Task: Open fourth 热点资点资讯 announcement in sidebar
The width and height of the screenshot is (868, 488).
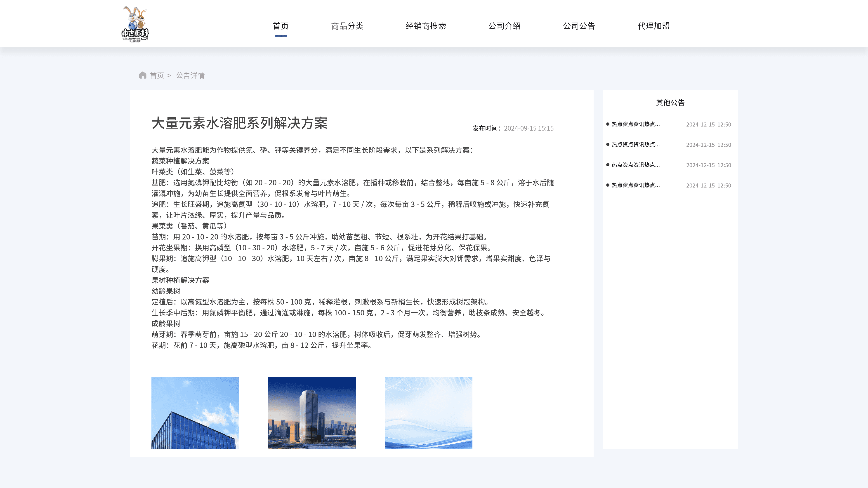Action: tap(635, 185)
